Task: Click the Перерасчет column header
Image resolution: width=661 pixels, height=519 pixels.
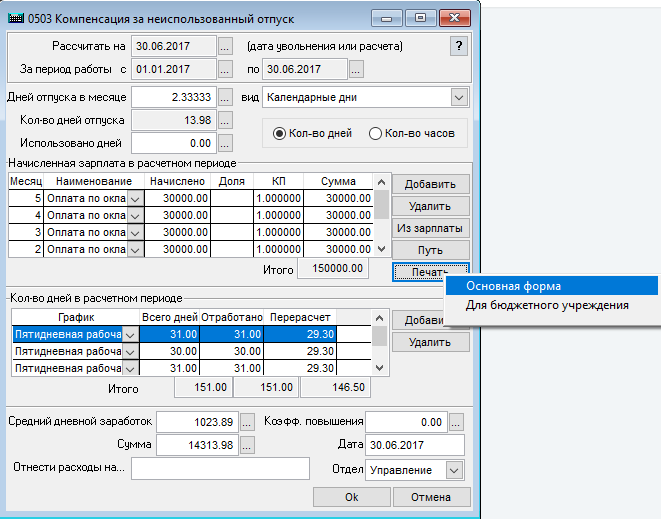Action: tap(300, 317)
